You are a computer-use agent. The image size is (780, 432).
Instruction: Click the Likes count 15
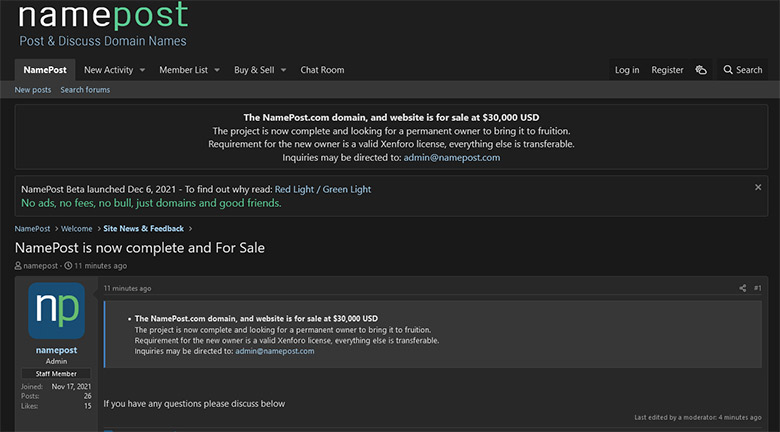(88, 406)
